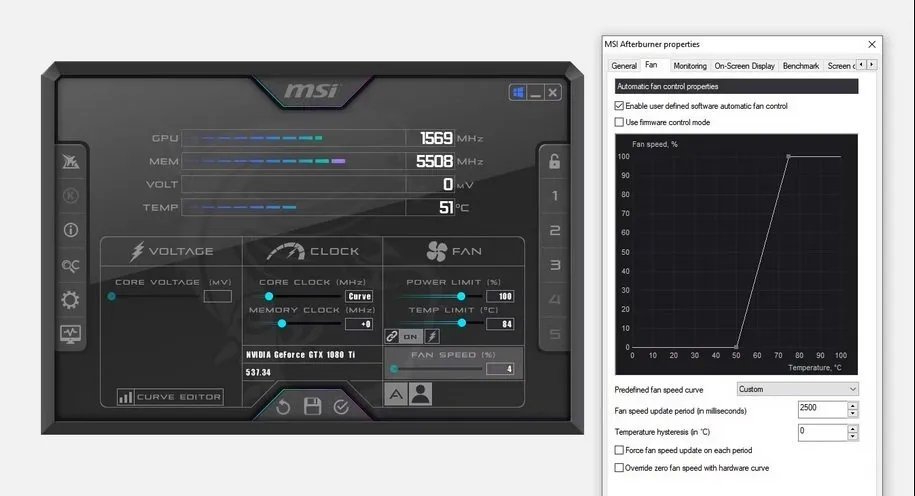915x496 pixels.
Task: Click the Power Limit slider handle
Action: [461, 296]
